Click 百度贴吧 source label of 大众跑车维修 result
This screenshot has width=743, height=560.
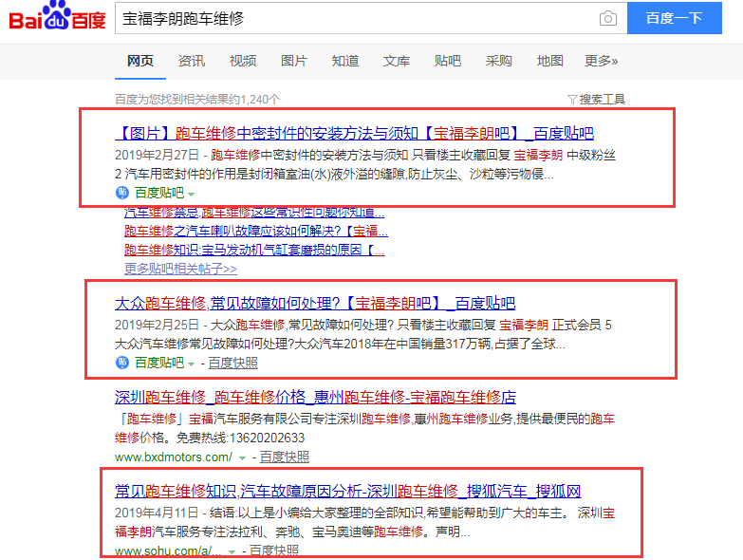click(159, 363)
